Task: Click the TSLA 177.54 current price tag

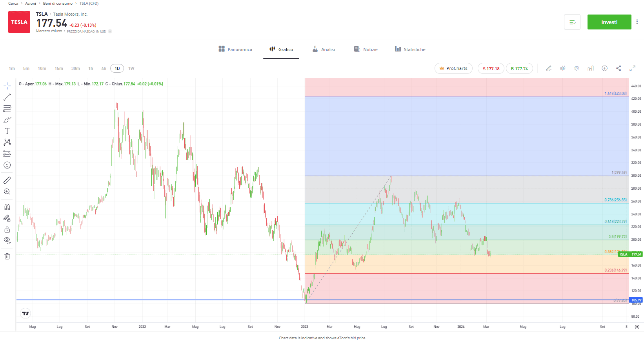Action: [630, 254]
